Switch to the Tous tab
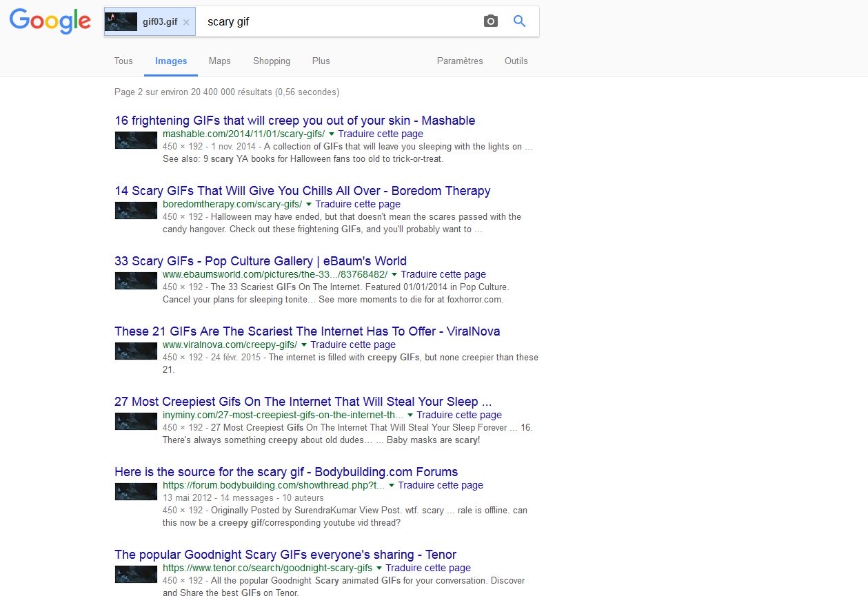Screen dimensions: 868x596 pyautogui.click(x=123, y=61)
